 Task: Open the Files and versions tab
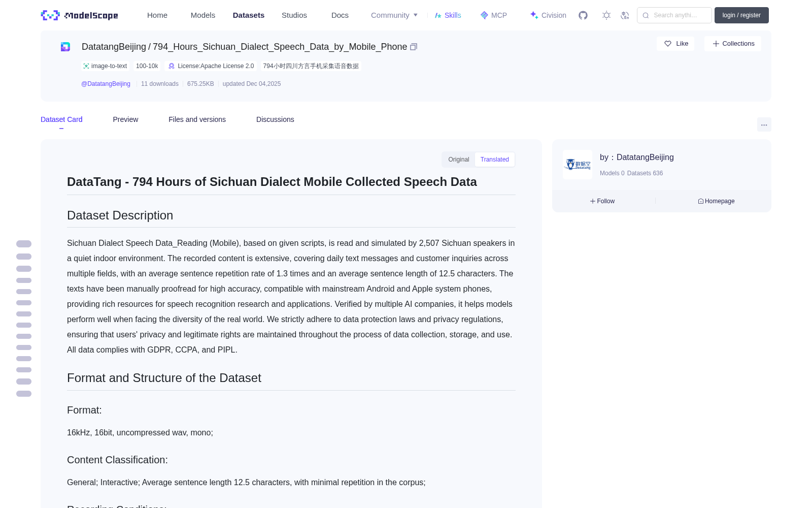(197, 119)
